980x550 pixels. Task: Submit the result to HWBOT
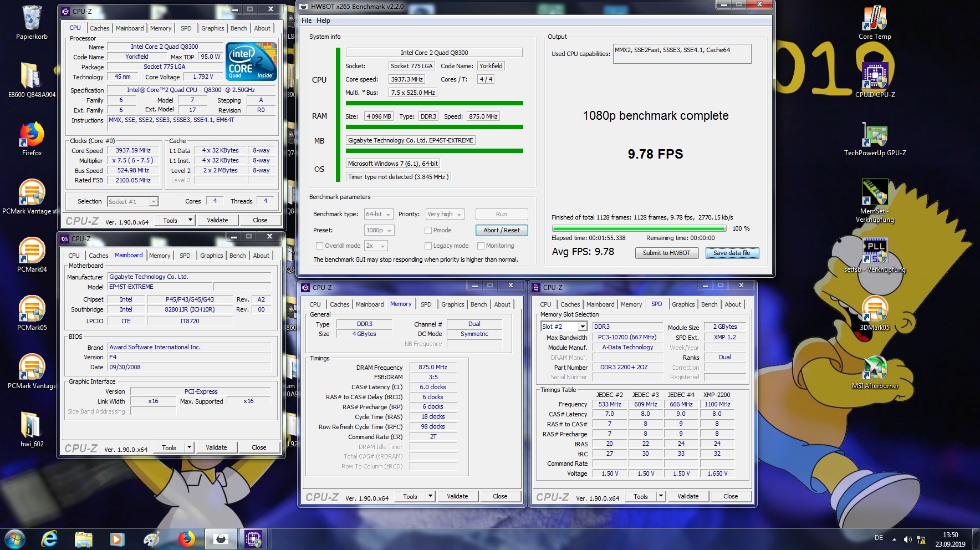click(666, 253)
